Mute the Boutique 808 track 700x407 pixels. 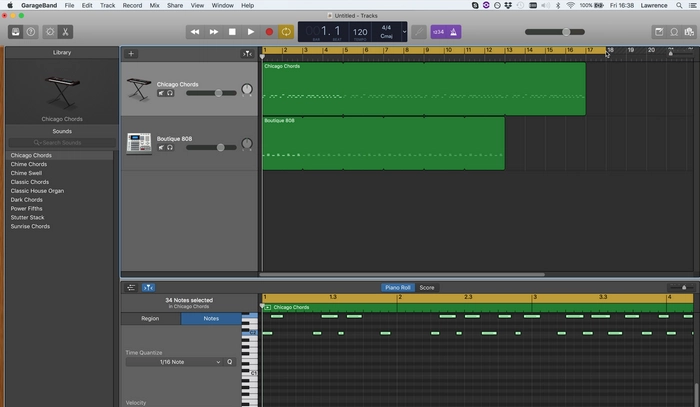161,147
